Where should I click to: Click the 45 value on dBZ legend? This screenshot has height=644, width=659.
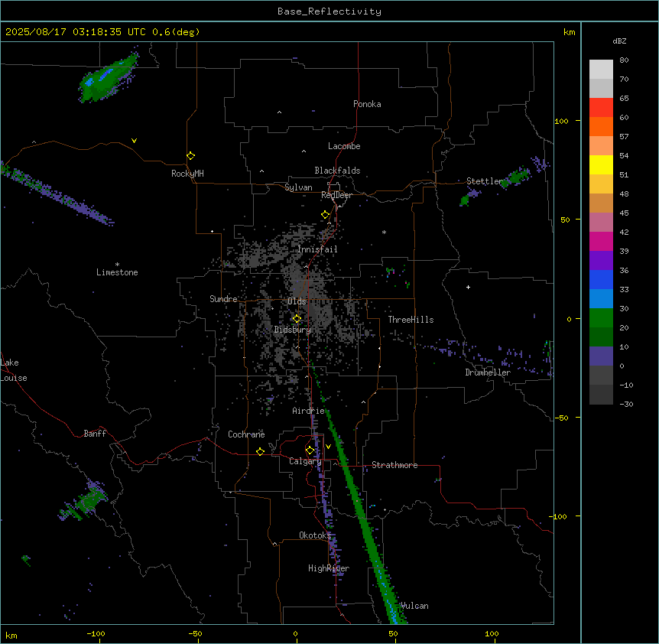[624, 213]
